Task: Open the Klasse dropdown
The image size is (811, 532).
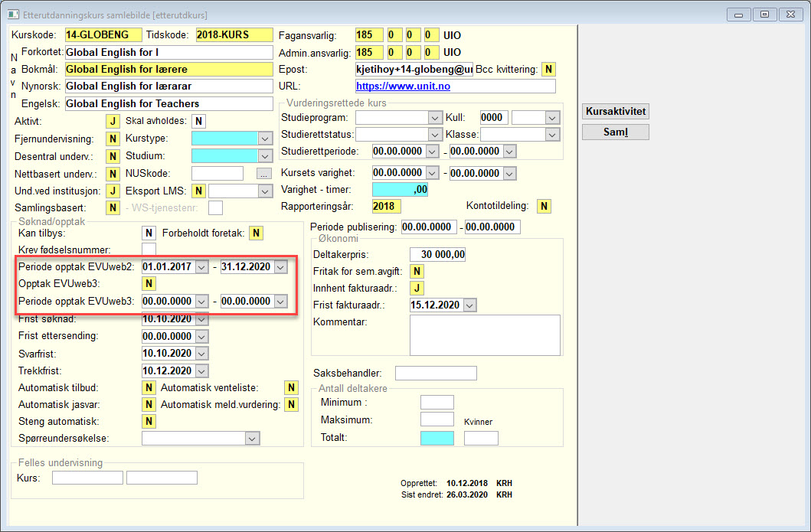Action: click(x=552, y=135)
